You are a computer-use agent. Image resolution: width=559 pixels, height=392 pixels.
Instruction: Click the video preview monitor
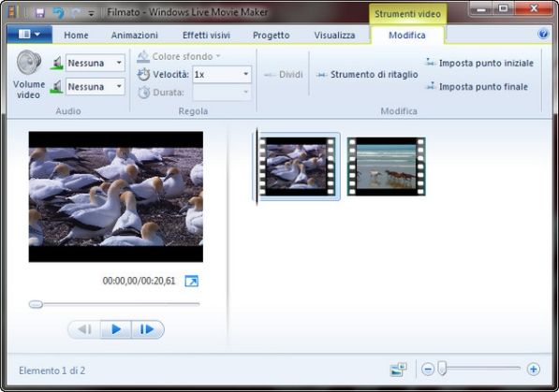tap(116, 196)
